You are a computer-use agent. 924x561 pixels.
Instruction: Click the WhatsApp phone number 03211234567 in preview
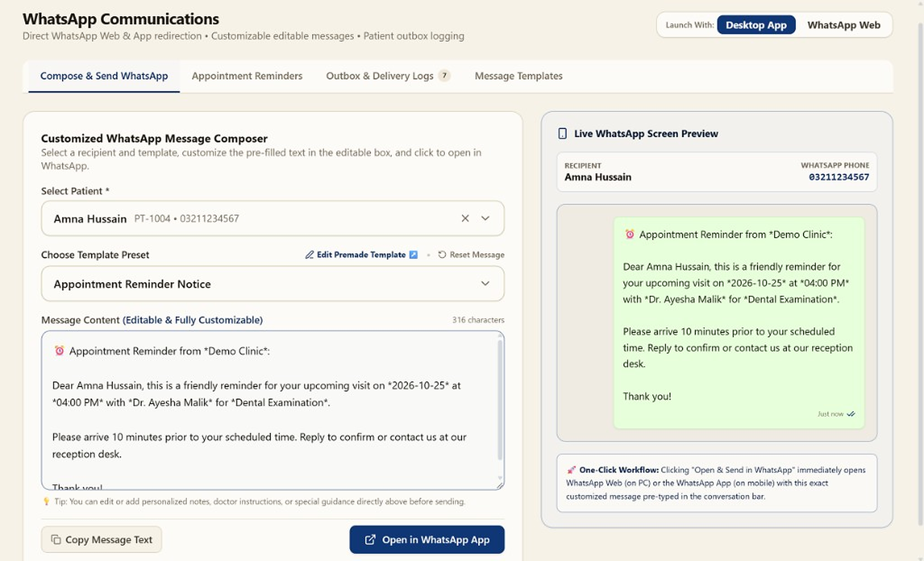(x=839, y=177)
